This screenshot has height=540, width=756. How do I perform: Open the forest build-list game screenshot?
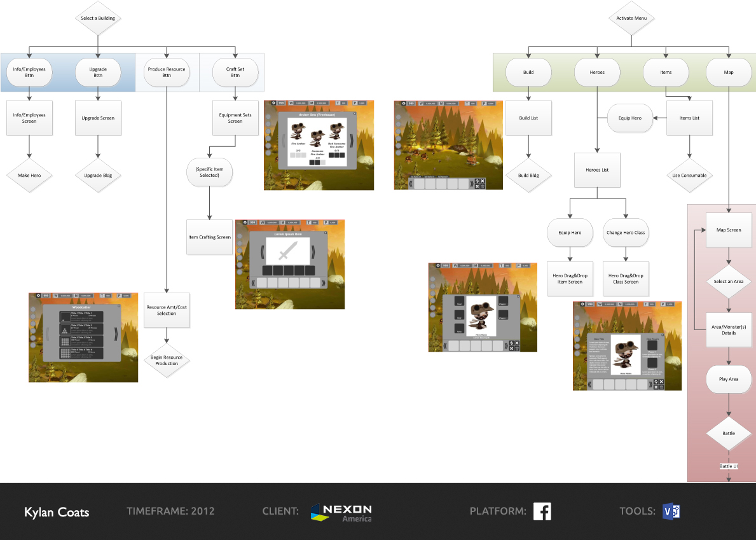[448, 145]
